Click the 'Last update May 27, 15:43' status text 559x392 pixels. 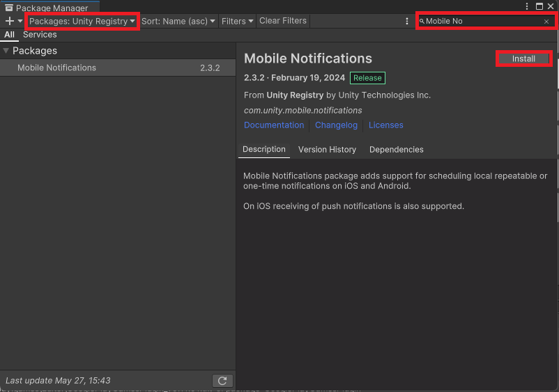(x=58, y=381)
